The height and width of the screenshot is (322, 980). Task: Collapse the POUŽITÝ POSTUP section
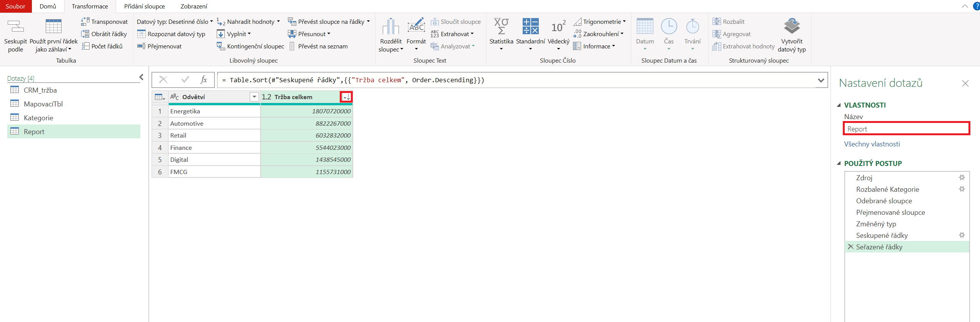click(x=839, y=163)
